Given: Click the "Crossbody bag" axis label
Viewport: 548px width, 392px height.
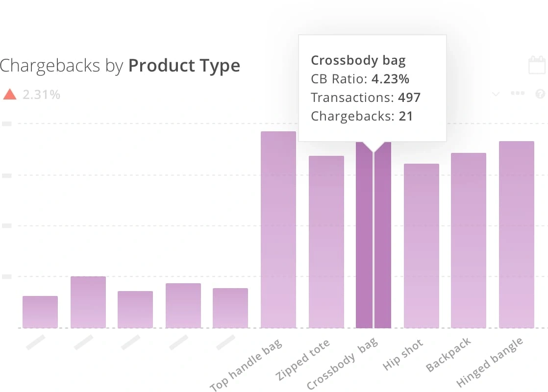Looking at the screenshot, I should point(343,363).
